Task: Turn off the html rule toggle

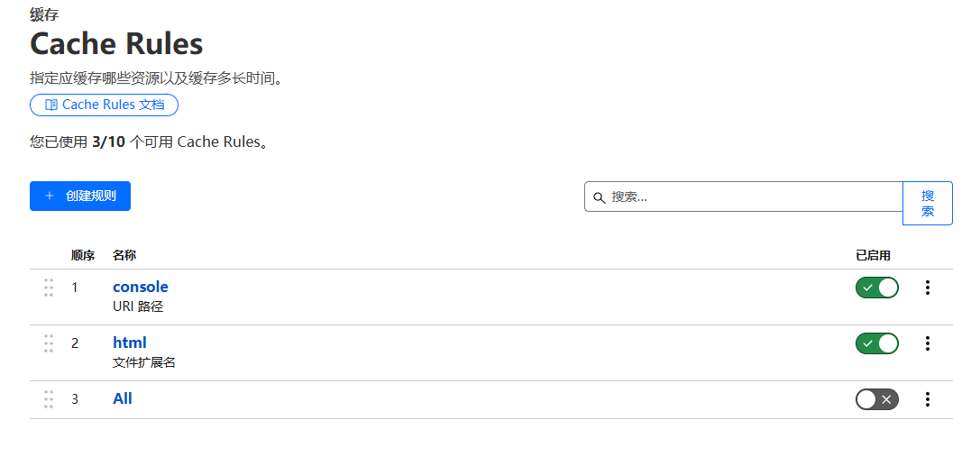Action: tap(876, 343)
